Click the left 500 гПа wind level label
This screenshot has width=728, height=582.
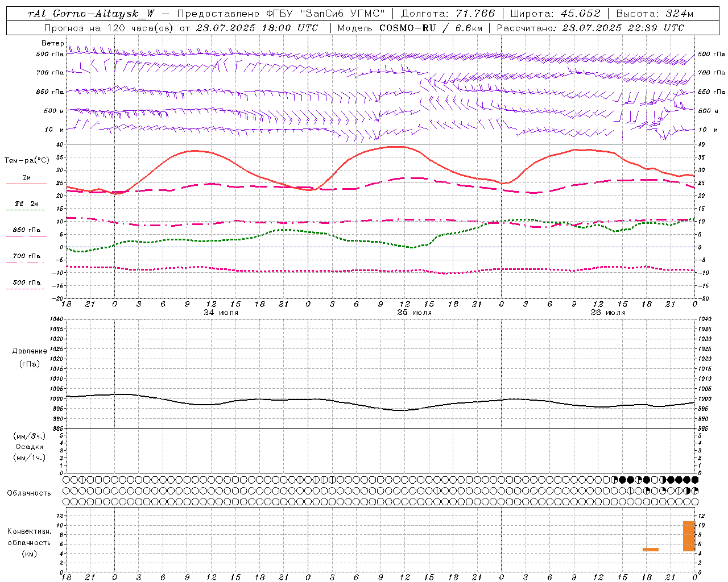[x=50, y=55]
